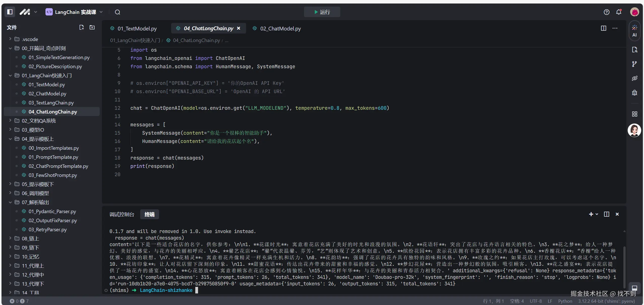Click the search magnifier icon
Viewport: 644px width, 305px height.
click(x=117, y=12)
